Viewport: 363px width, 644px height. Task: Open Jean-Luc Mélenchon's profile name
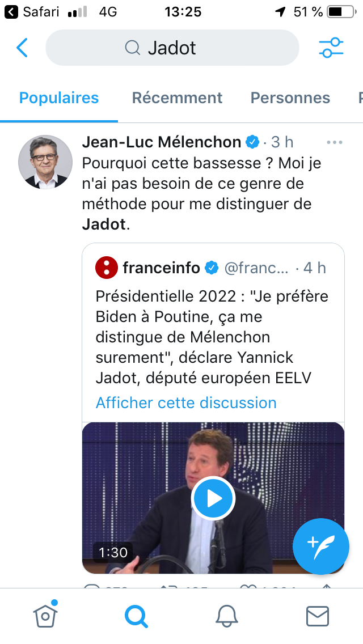(162, 142)
